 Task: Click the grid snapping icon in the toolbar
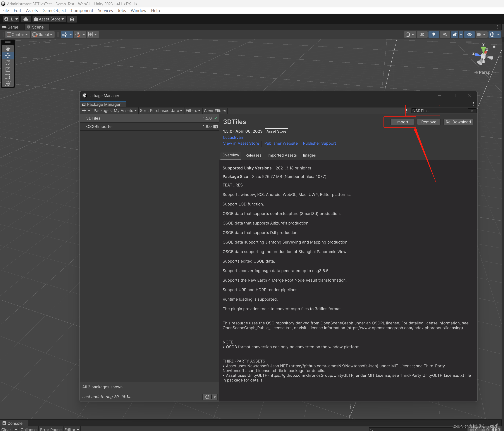(77, 34)
